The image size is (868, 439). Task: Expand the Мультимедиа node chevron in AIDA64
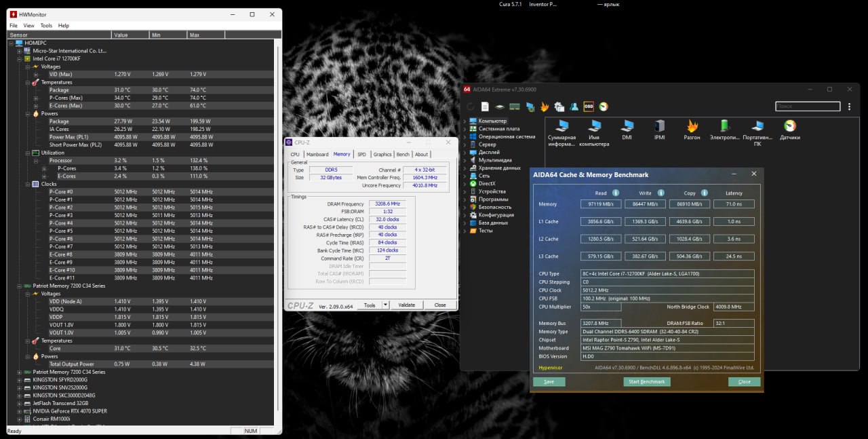click(x=465, y=160)
